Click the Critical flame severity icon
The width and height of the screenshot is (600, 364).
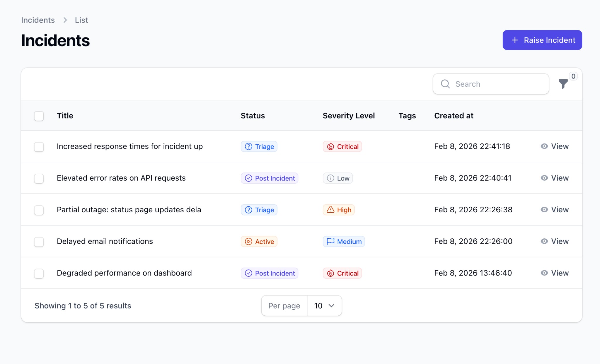[x=330, y=146]
